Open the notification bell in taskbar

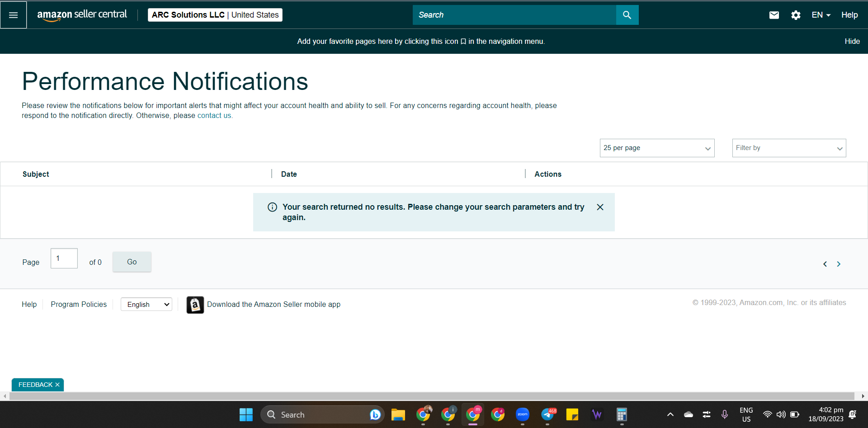(x=853, y=414)
